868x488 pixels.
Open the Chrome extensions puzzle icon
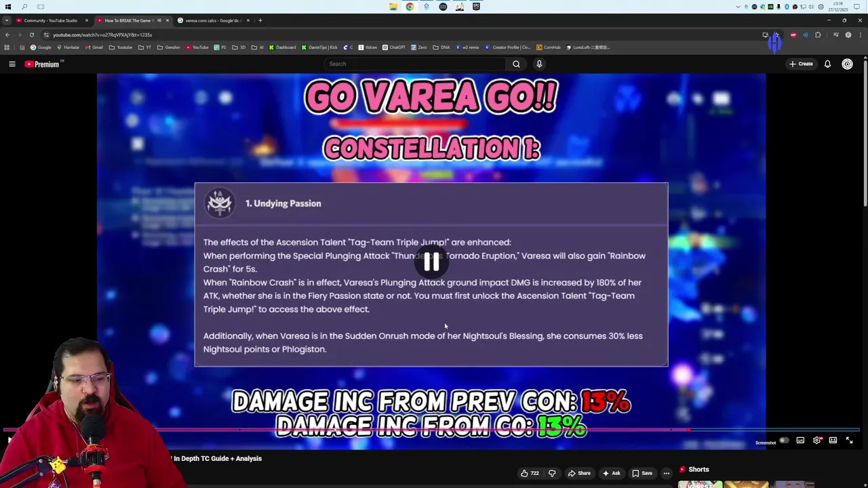tap(818, 35)
